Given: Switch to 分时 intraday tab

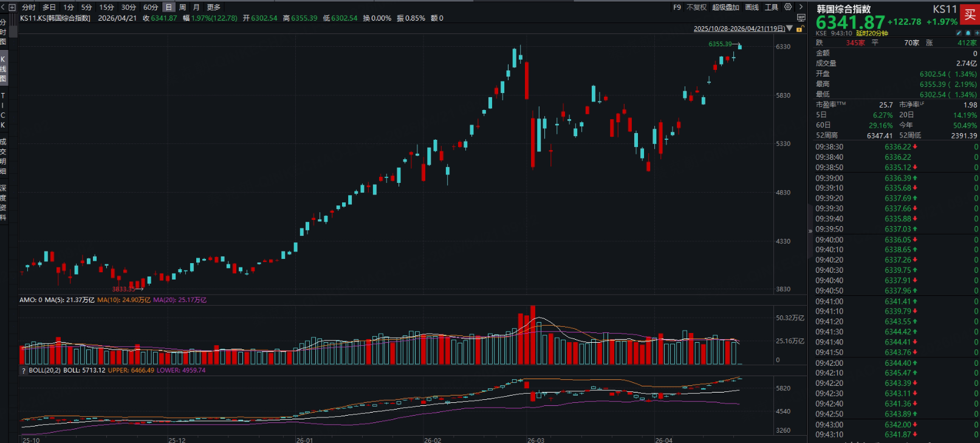Looking at the screenshot, I should click(x=29, y=7).
